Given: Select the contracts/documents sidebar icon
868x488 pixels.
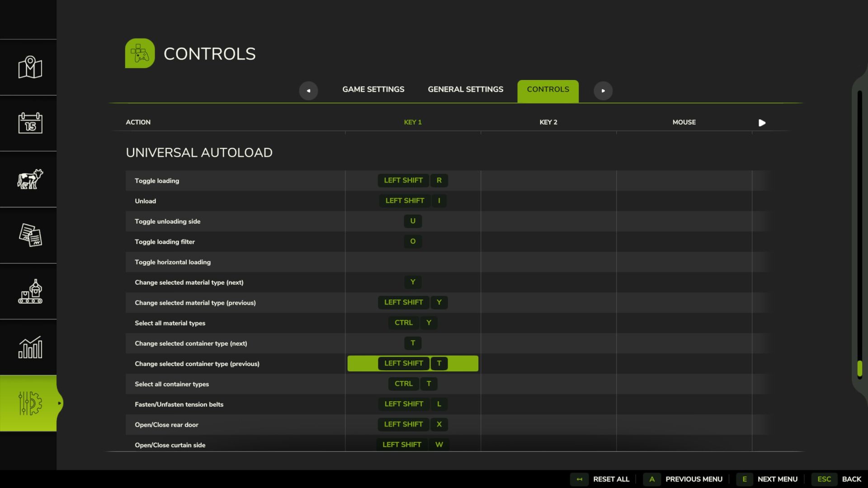Looking at the screenshot, I should (30, 235).
